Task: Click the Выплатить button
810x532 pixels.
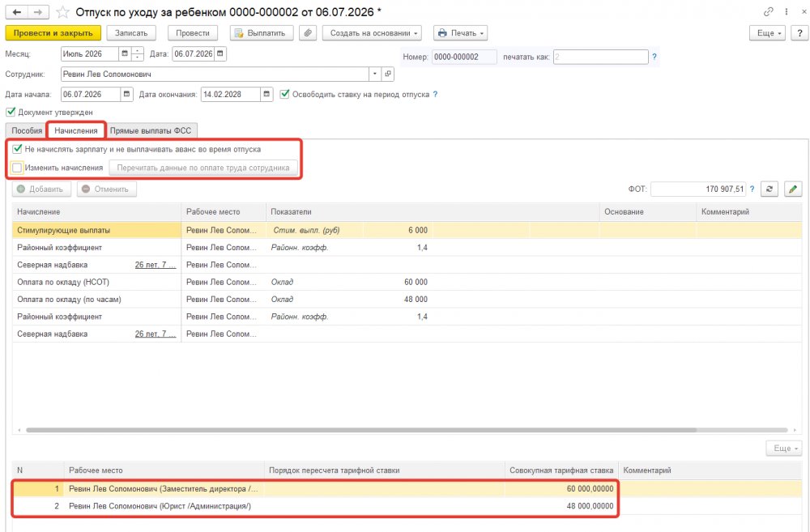Action: [262, 33]
